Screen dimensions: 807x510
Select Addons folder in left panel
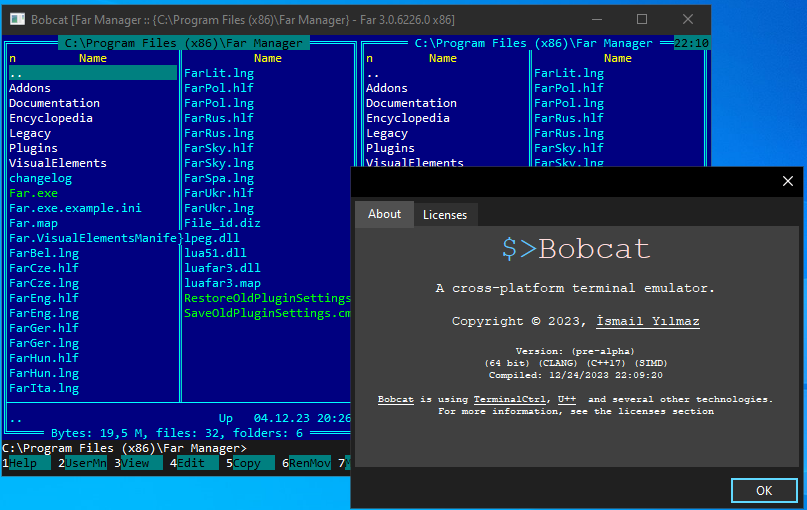(x=30, y=88)
